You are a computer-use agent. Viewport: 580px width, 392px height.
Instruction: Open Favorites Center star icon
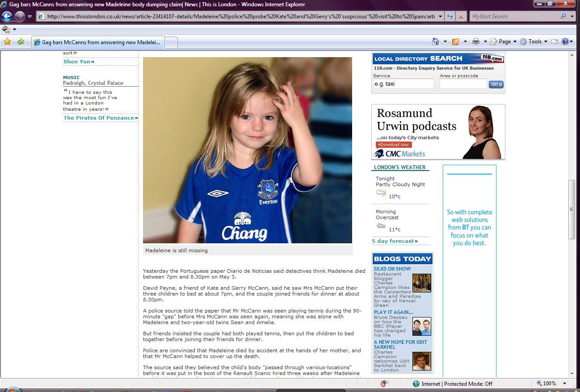pyautogui.click(x=7, y=42)
